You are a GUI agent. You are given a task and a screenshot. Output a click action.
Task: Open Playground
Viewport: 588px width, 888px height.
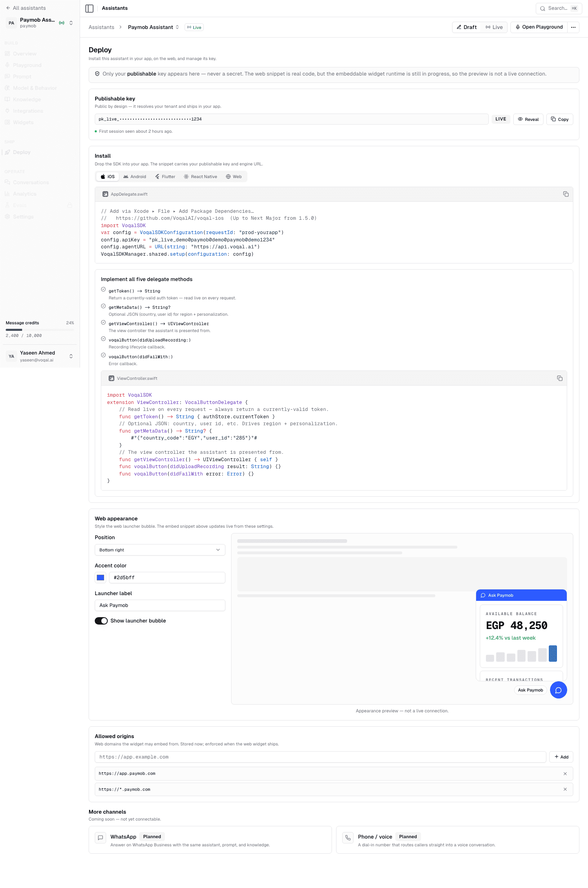(539, 27)
